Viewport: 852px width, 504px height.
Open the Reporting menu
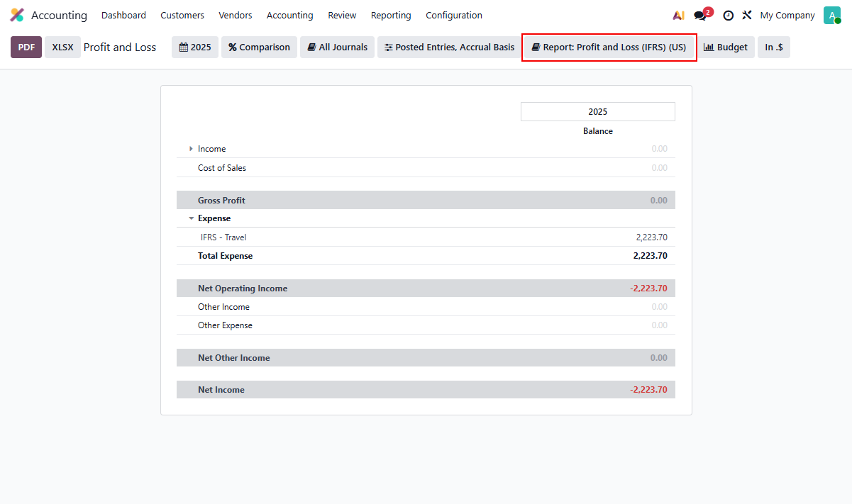[x=391, y=15]
